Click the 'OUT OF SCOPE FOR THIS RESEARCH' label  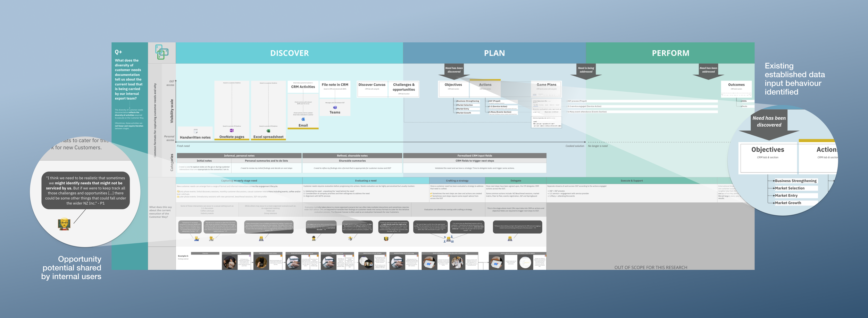click(x=651, y=268)
